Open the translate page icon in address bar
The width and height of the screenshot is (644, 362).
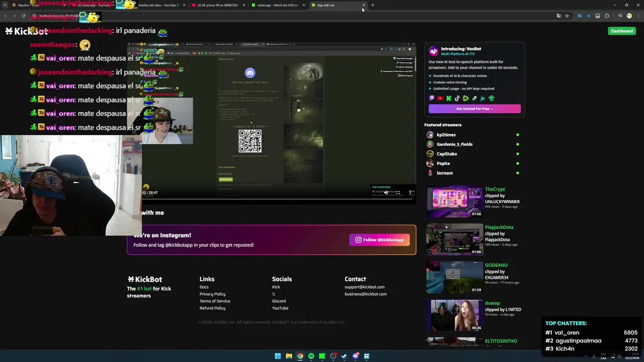[558, 16]
